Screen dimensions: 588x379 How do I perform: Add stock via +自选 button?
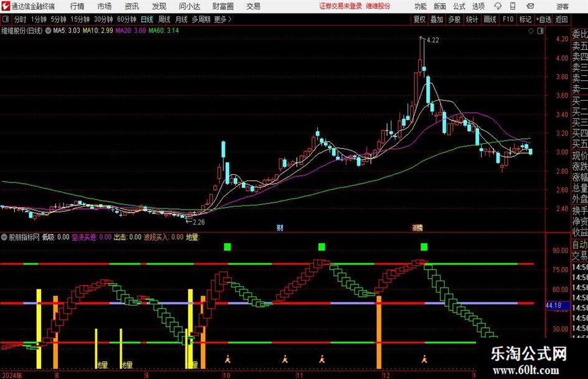(543, 19)
